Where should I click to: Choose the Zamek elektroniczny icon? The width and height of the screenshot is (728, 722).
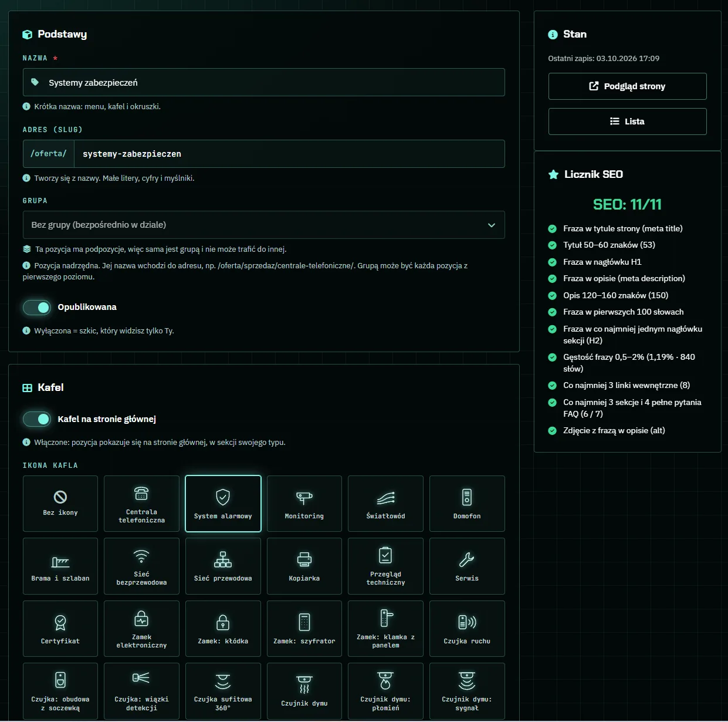141,629
